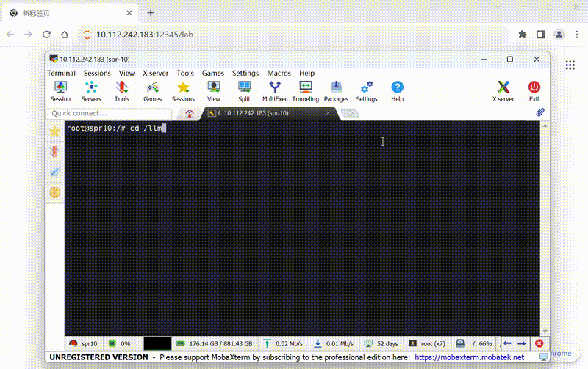Screen dimensions: 588x369
Task: Open a new terminal tab
Action: tap(350, 113)
